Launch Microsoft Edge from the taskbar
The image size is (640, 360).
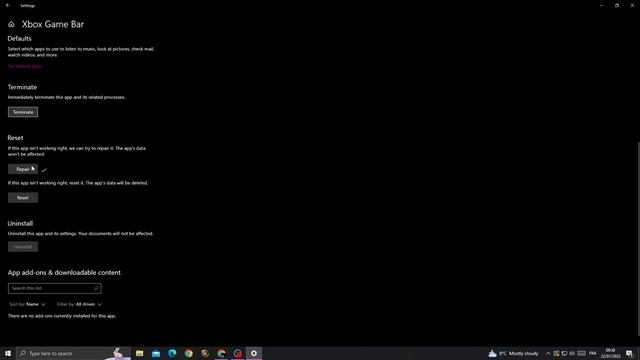[172, 353]
